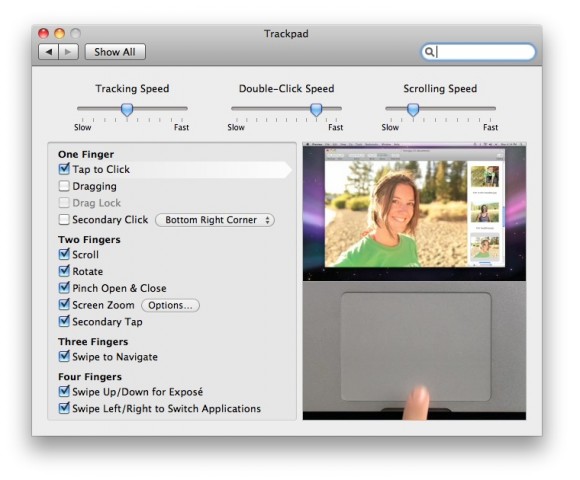Viewport: 580px width, 480px height.
Task: Go back with the left arrow button
Action: click(48, 52)
